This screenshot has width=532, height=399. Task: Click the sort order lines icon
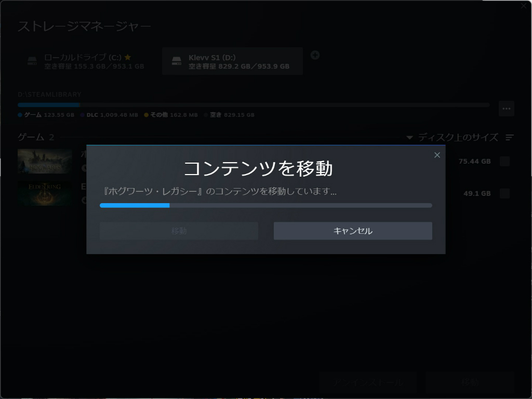509,137
